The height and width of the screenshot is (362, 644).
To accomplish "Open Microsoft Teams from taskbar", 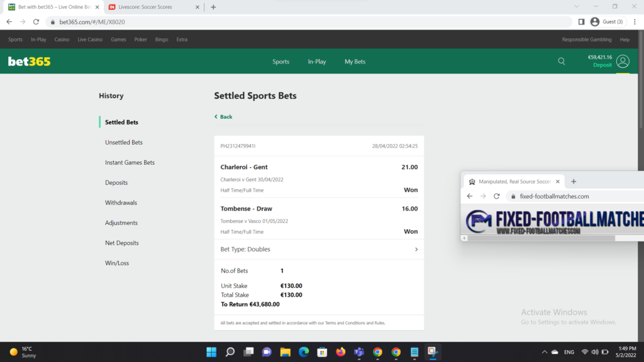I will tap(359, 352).
